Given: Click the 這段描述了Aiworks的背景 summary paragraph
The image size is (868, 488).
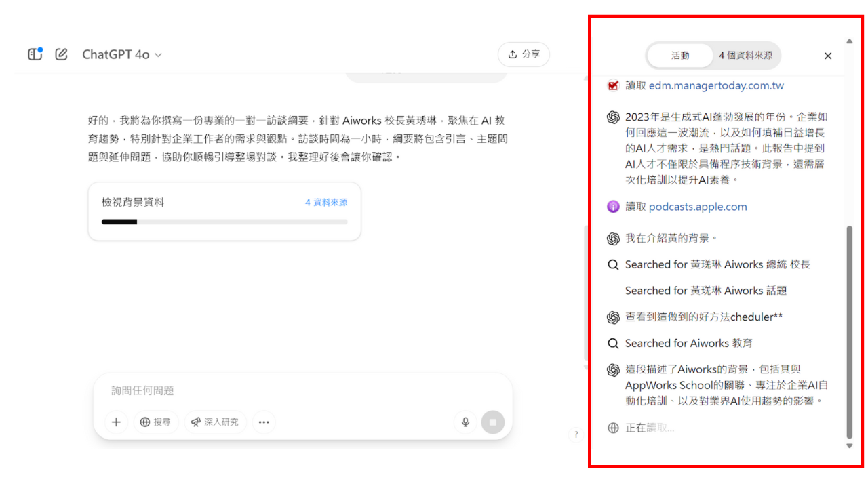Looking at the screenshot, I should pyautogui.click(x=726, y=385).
